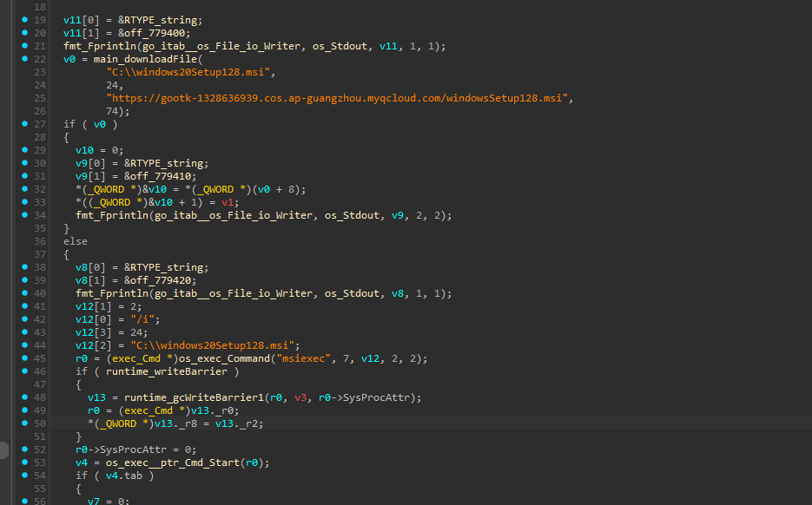Viewport: 812px width, 505px height.
Task: Click &off_779420 reference
Action: pos(160,280)
